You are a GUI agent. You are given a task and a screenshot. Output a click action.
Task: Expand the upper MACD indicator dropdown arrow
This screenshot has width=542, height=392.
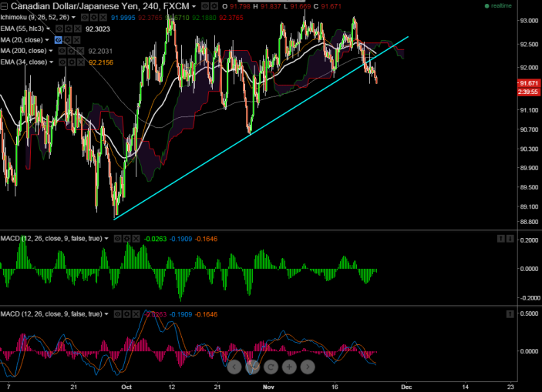[x=106, y=239]
